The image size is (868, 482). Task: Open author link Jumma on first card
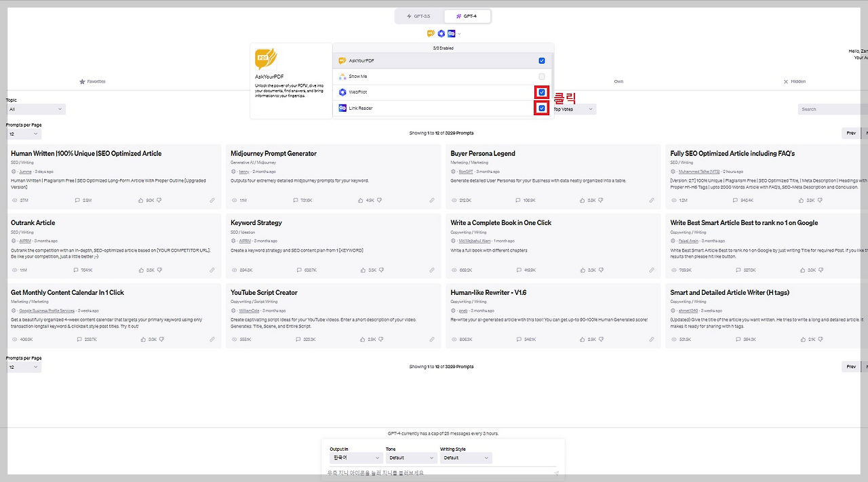25,172
